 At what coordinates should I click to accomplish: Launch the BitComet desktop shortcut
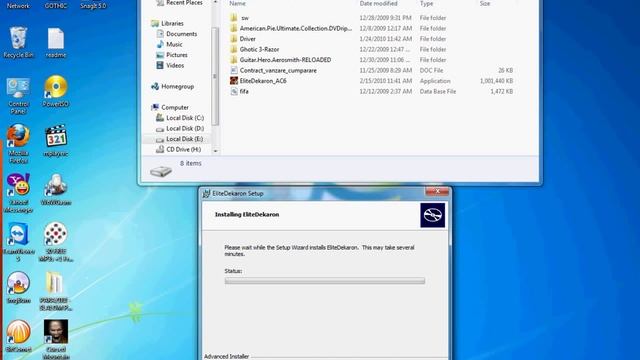pos(18,336)
